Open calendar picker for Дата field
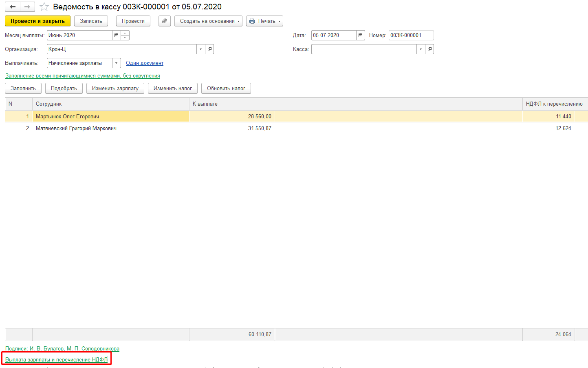The image size is (588, 368). point(360,35)
